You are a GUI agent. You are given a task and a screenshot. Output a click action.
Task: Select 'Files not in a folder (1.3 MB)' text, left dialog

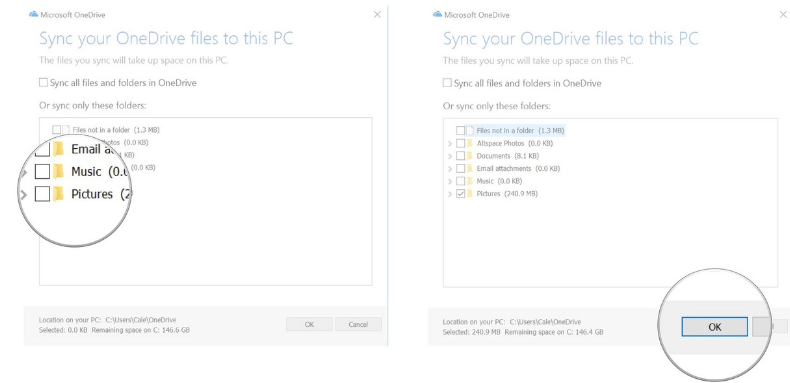click(x=116, y=130)
